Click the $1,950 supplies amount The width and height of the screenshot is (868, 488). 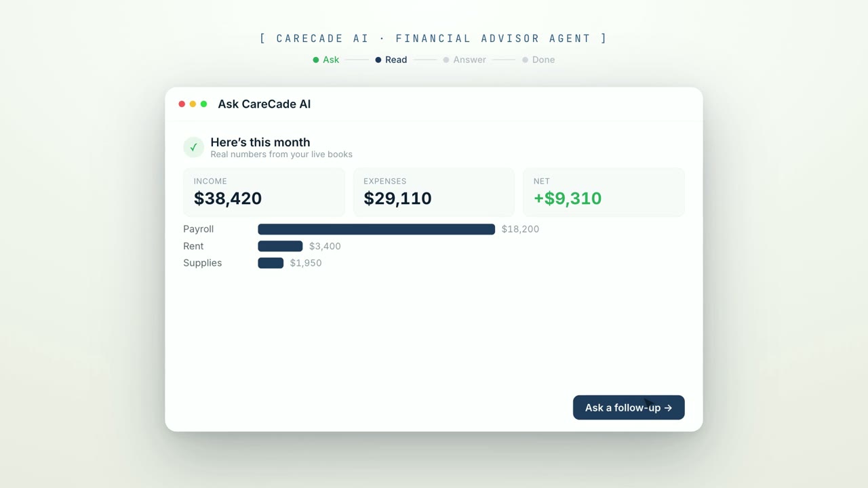point(306,263)
